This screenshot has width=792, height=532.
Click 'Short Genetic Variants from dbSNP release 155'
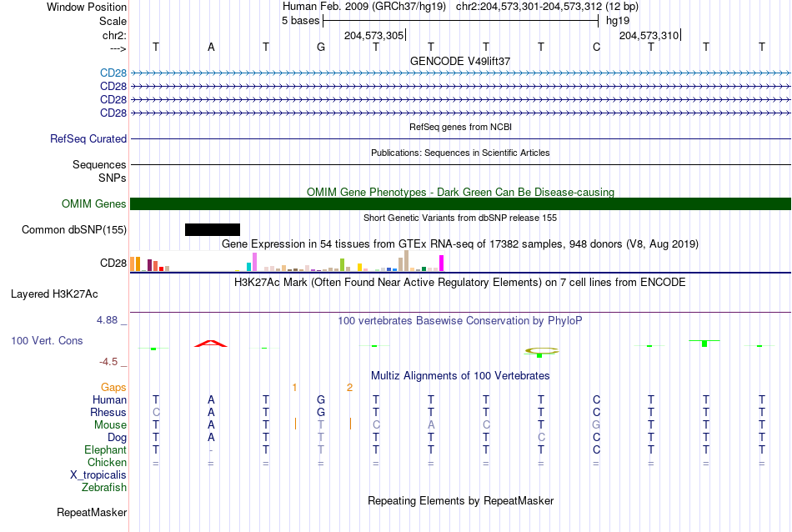[460, 218]
